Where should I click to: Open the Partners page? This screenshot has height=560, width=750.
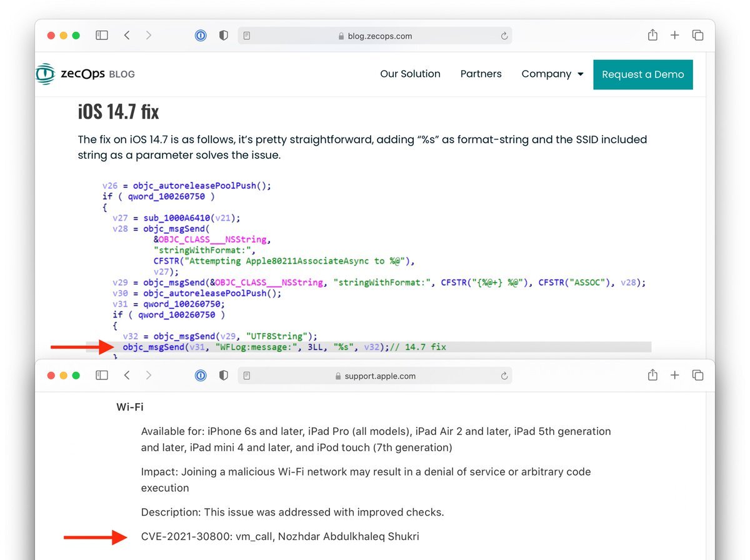(x=481, y=74)
